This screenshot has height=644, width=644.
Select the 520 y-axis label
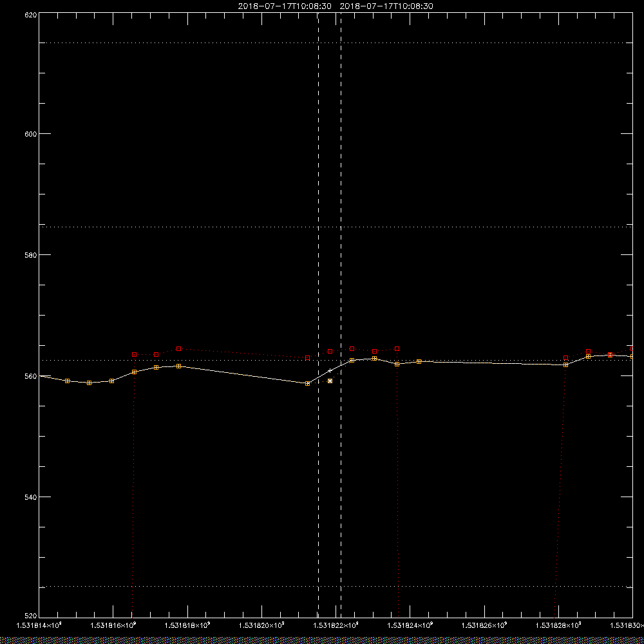click(31, 616)
